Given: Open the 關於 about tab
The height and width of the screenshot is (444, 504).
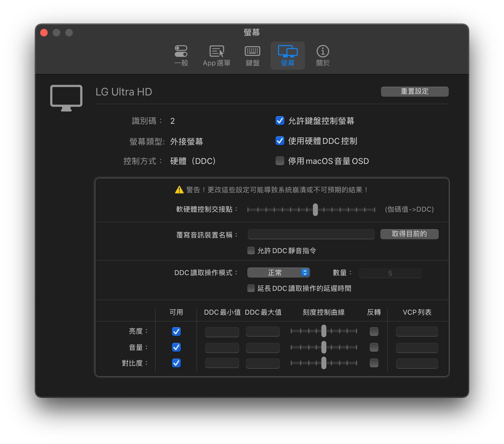Looking at the screenshot, I should pyautogui.click(x=323, y=56).
